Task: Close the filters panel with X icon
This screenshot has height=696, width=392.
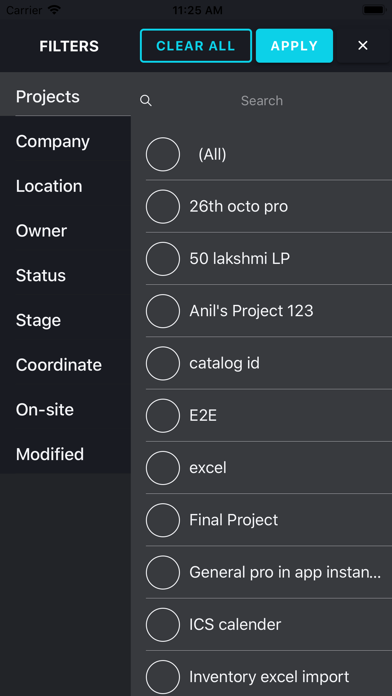Action: pos(363,45)
